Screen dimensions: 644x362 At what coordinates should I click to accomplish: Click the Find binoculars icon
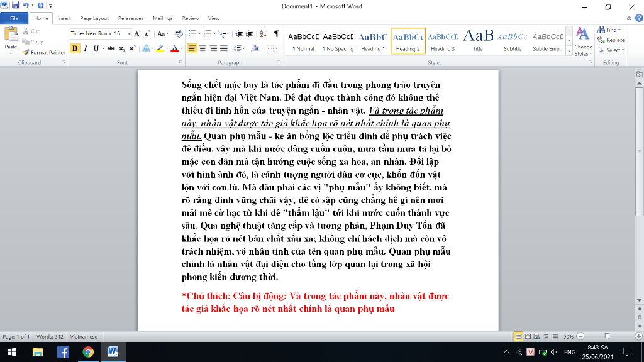tap(601, 30)
